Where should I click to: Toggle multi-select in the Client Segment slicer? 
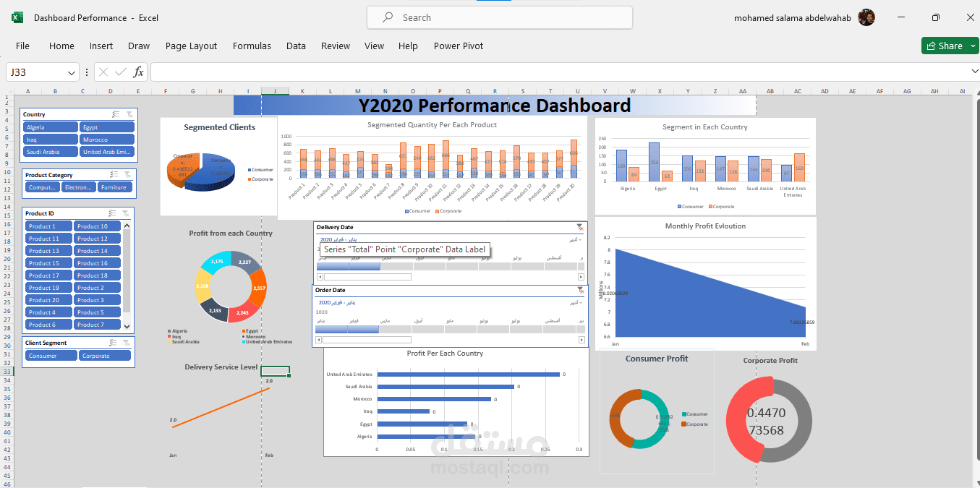point(112,343)
